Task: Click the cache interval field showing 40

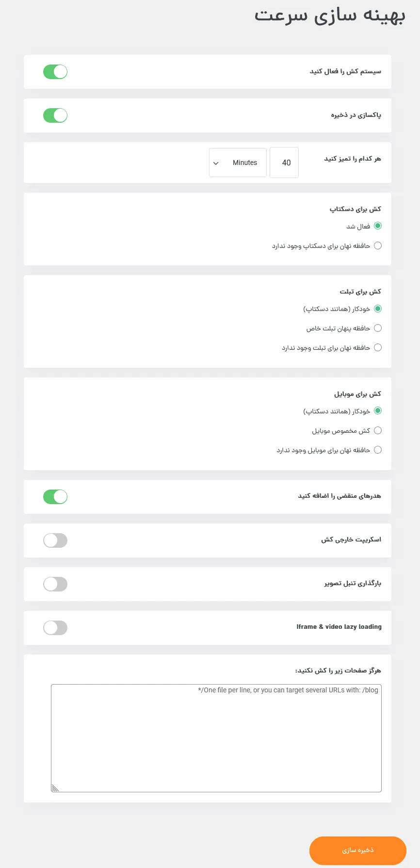Action: pyautogui.click(x=284, y=163)
